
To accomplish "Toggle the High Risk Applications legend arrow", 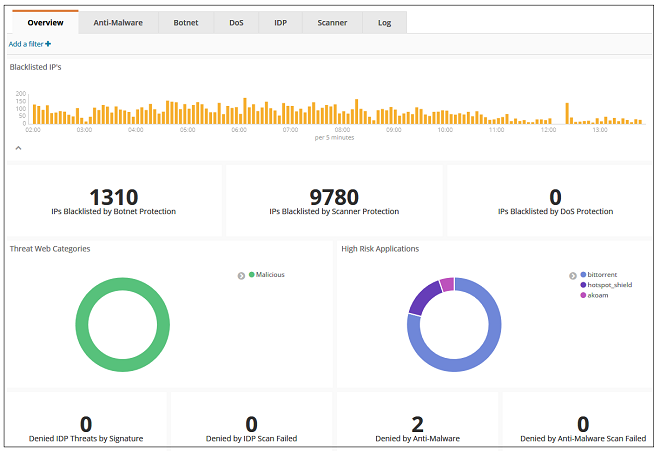I will [573, 274].
